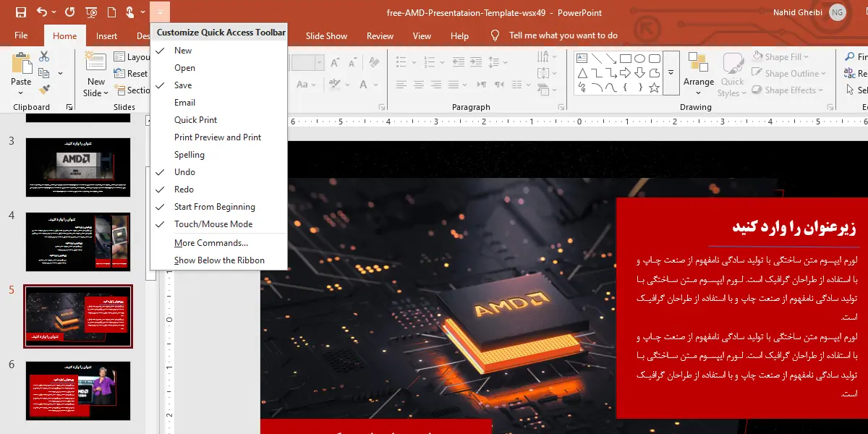This screenshot has width=868, height=434.
Task: Check Open in the Customize toolbar menu
Action: point(218,68)
